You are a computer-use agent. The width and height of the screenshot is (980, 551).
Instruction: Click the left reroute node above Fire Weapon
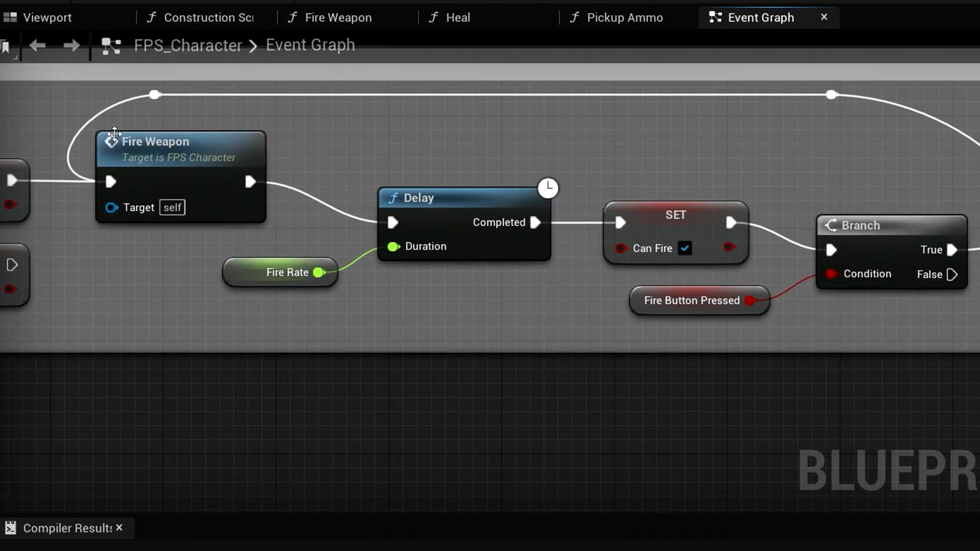tap(155, 94)
